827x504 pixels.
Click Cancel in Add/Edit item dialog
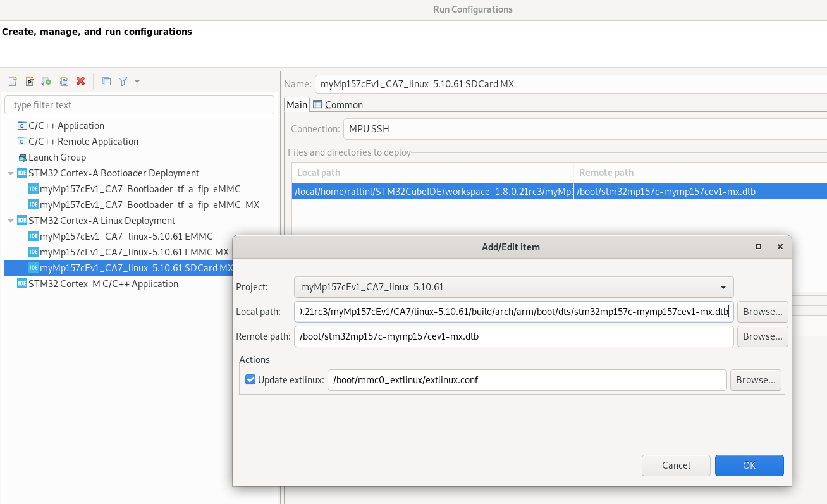coord(676,465)
